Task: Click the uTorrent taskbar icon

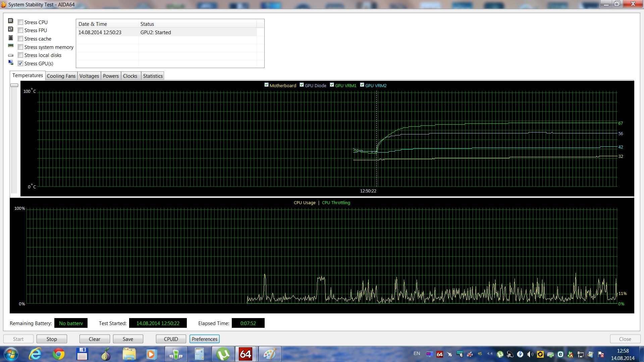Action: point(223,354)
